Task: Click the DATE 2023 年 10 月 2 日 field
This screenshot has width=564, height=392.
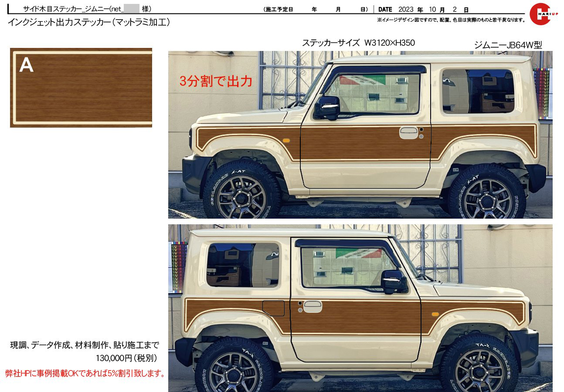Action: click(424, 9)
